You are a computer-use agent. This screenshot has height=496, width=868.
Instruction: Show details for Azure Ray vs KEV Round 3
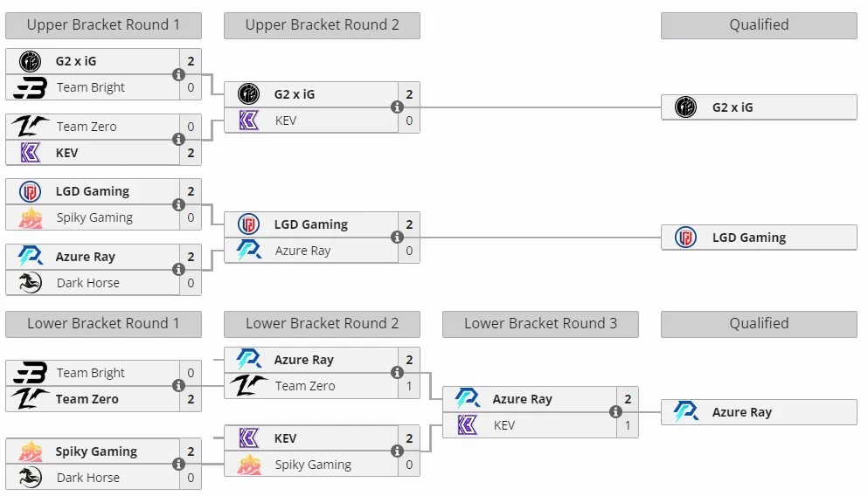(615, 412)
